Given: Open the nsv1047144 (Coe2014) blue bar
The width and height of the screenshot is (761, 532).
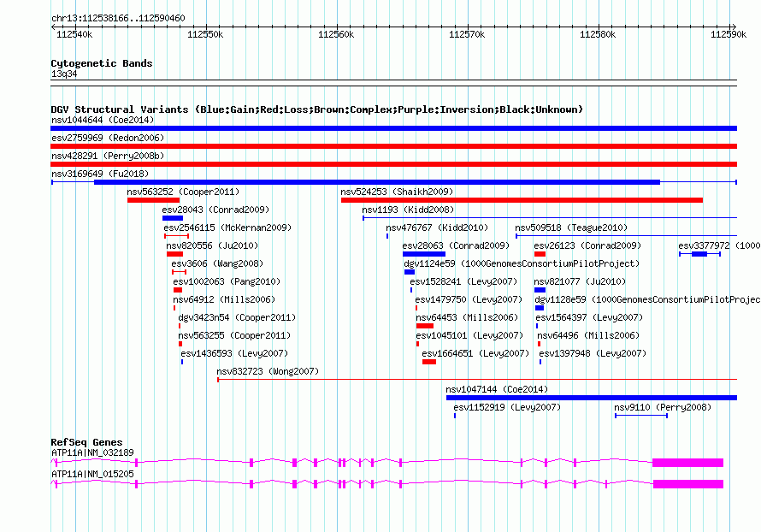Looking at the screenshot, I should click(x=592, y=398).
